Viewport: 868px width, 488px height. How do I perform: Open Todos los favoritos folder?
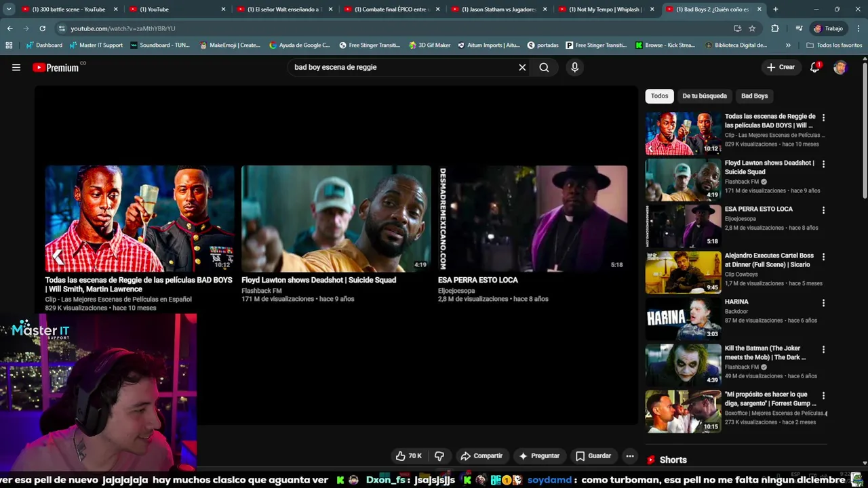[834, 45]
